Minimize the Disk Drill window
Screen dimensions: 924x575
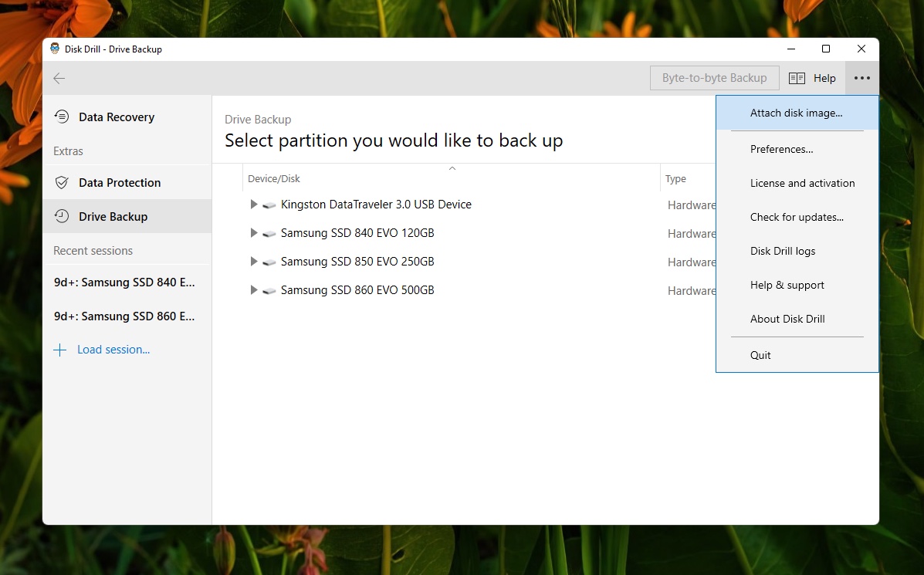click(x=790, y=49)
